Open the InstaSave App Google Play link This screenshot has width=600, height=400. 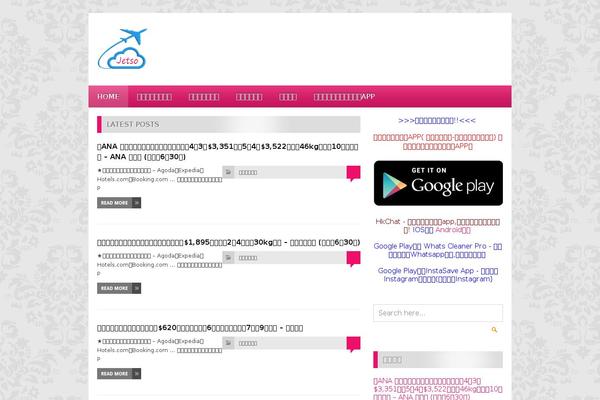[x=438, y=275]
